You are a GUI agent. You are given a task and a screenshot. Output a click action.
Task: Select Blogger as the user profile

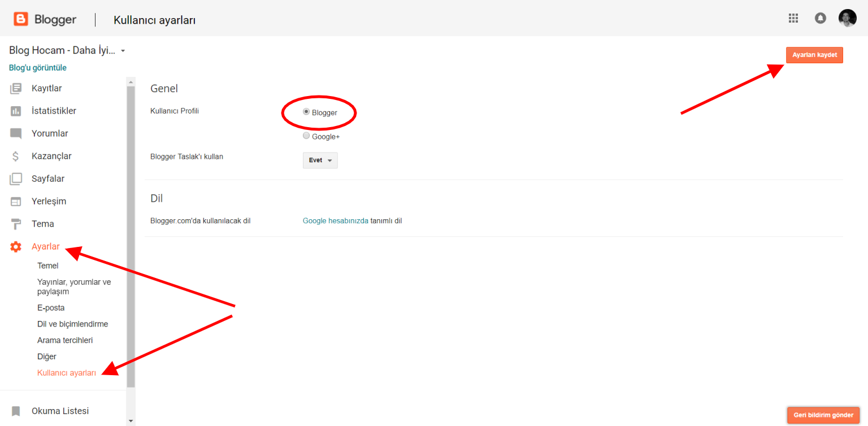[306, 112]
